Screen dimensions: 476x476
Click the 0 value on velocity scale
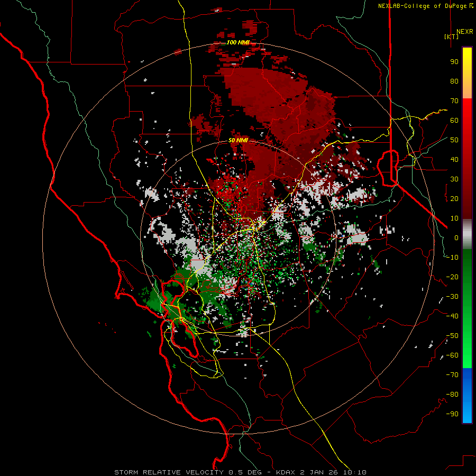point(456,237)
